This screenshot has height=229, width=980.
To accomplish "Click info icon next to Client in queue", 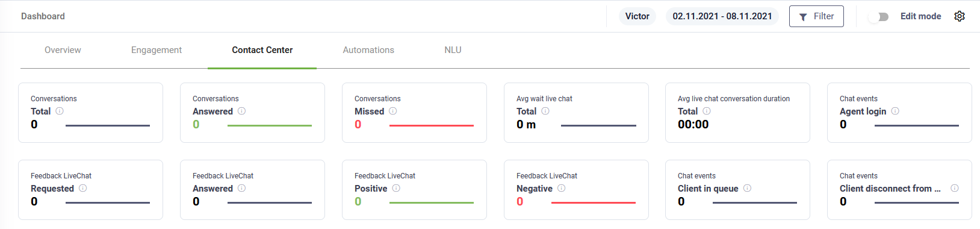I will coord(747,188).
